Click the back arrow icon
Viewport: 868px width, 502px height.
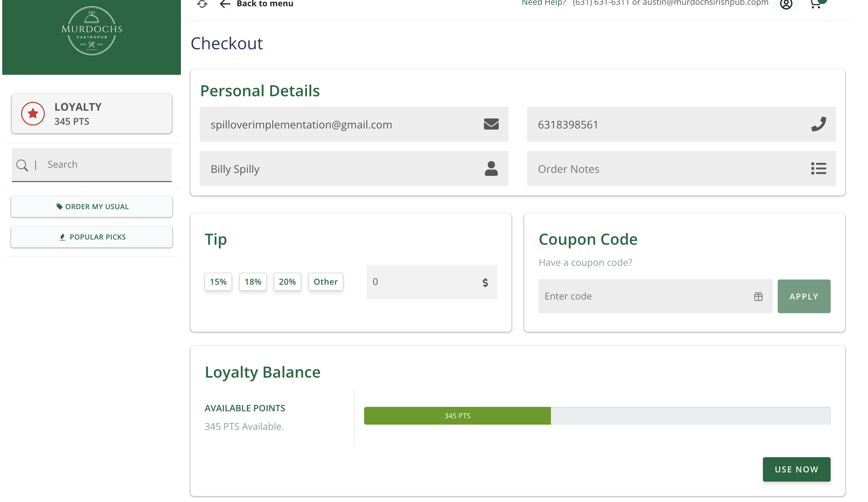coord(225,4)
